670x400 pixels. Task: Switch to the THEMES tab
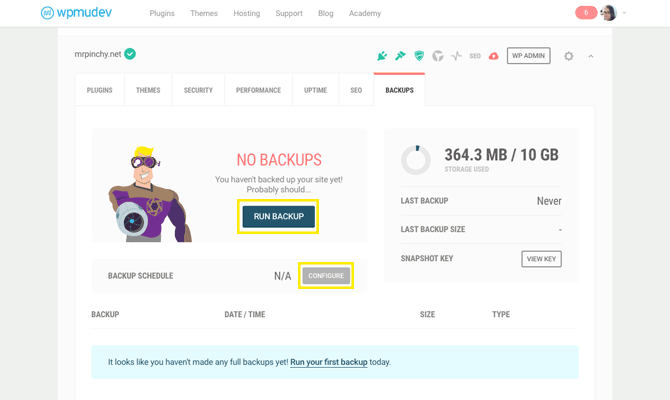coord(148,90)
